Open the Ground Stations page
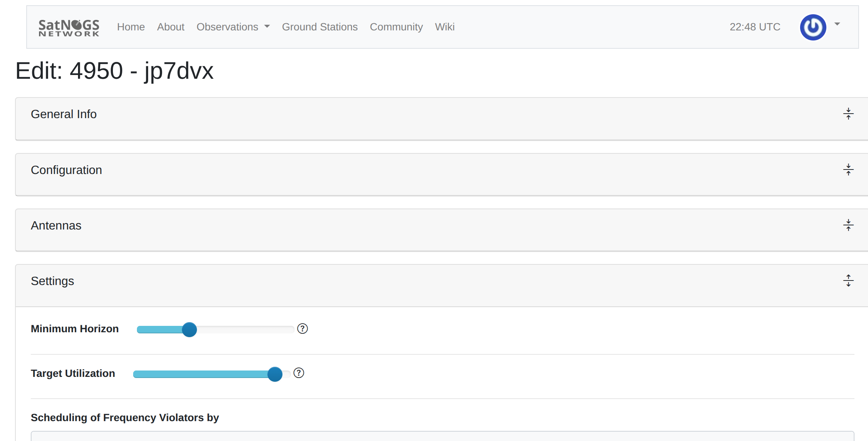Viewport: 868px width, 441px height. pyautogui.click(x=320, y=27)
